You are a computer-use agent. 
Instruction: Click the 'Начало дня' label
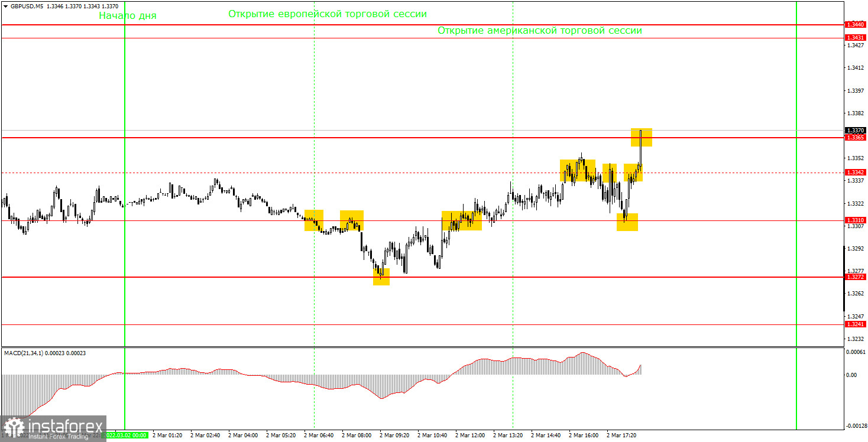(128, 16)
